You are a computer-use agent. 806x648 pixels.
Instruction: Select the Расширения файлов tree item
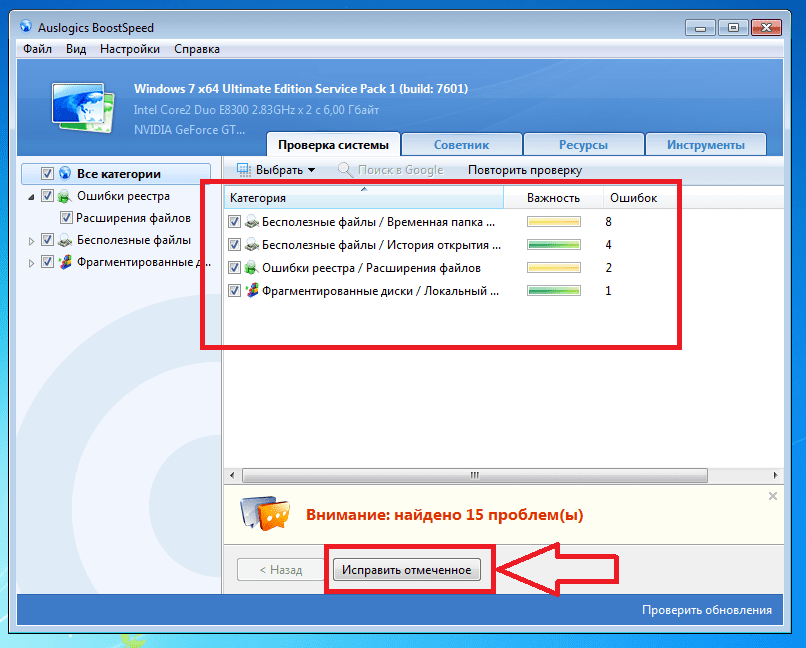[x=133, y=218]
